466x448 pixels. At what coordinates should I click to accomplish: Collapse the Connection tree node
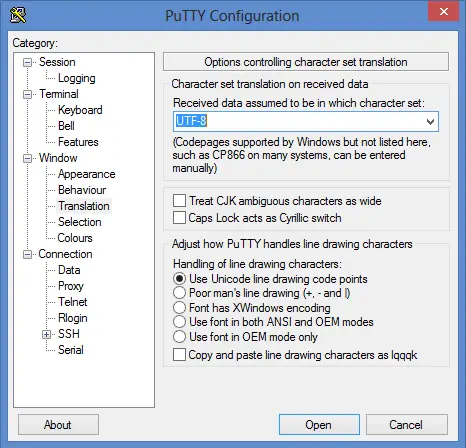pyautogui.click(x=27, y=254)
